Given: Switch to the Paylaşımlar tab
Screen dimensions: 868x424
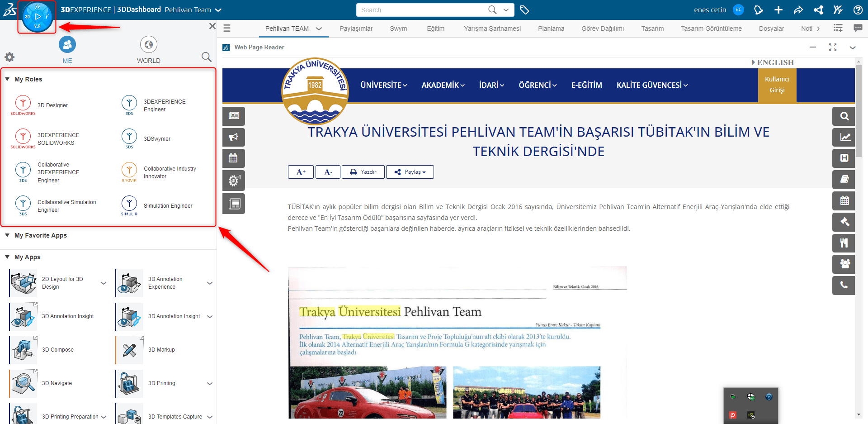Looking at the screenshot, I should (x=356, y=29).
